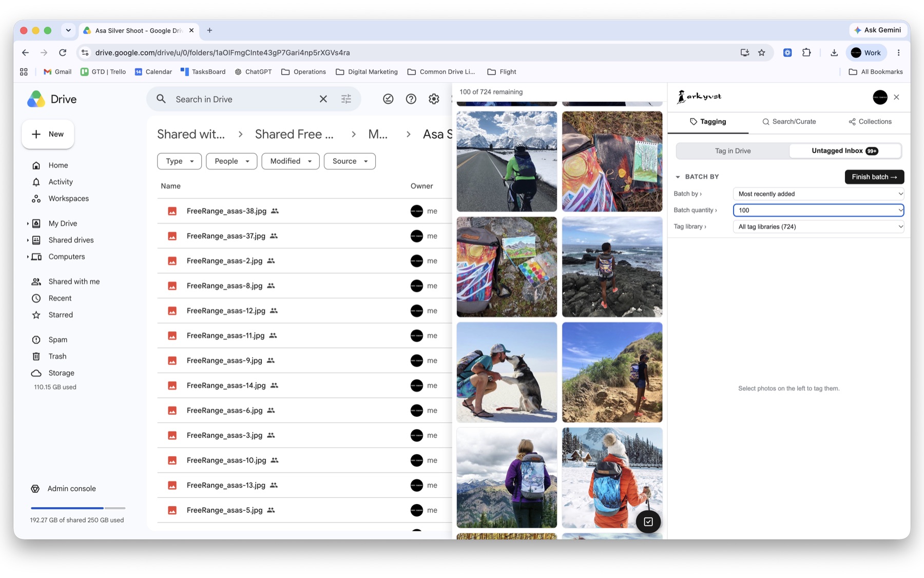Bookmark this page with the star icon
This screenshot has width=924, height=578.
[762, 52]
